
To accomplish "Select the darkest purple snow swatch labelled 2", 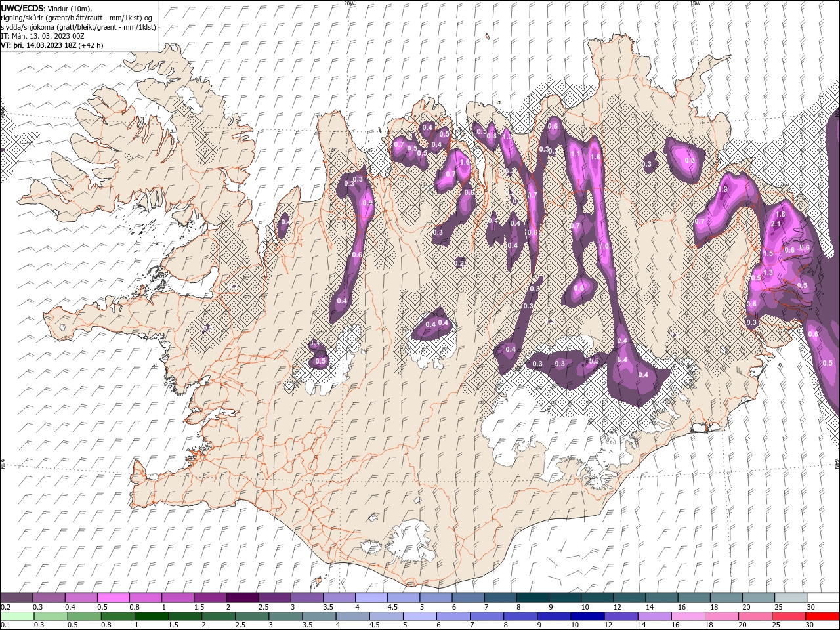I will pos(242,598).
